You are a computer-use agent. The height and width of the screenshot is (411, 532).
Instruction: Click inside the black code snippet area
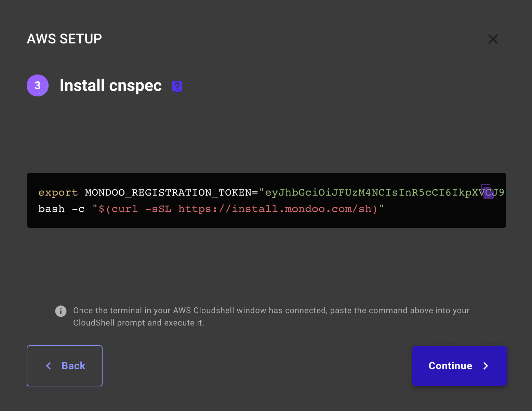point(267,200)
